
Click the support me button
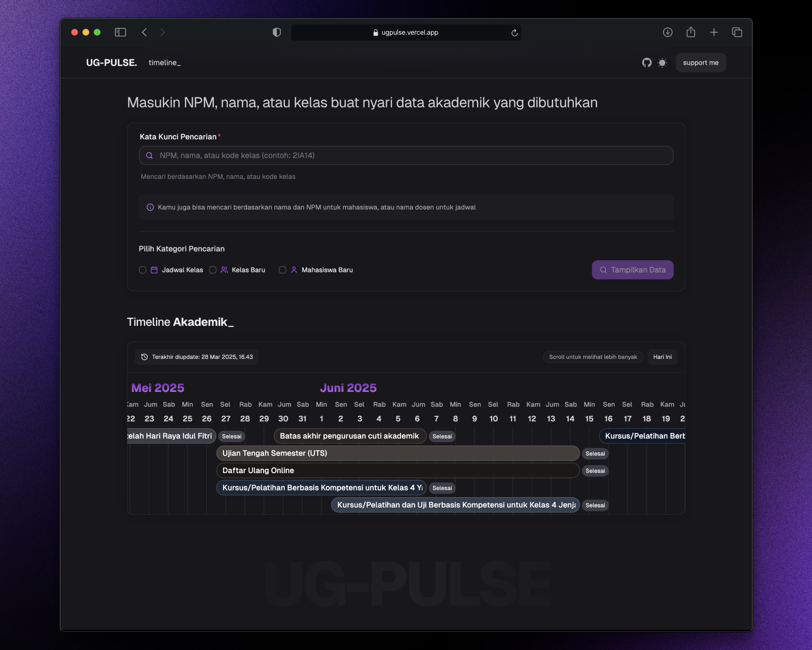pos(700,63)
